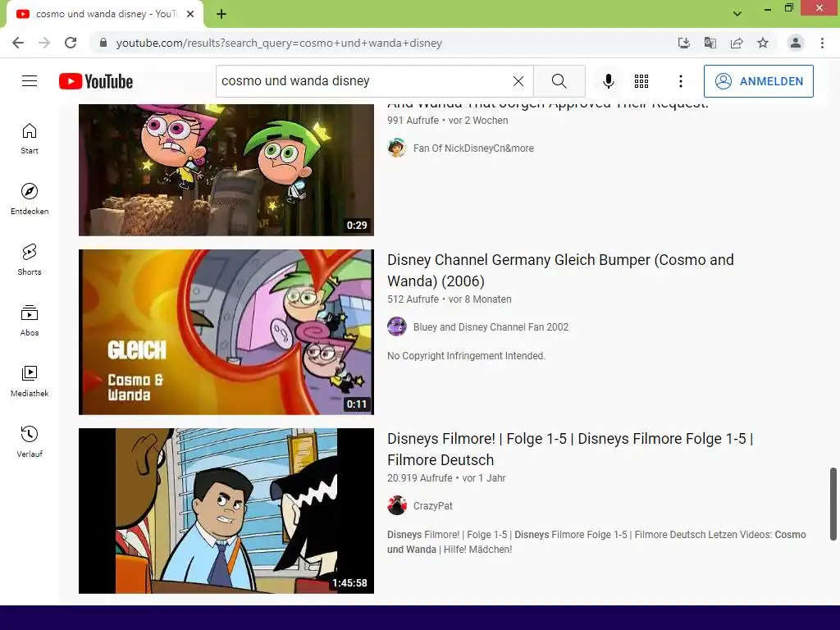Click the install/download page icon in the address bar
Image resolution: width=840 pixels, height=630 pixels.
[x=684, y=43]
